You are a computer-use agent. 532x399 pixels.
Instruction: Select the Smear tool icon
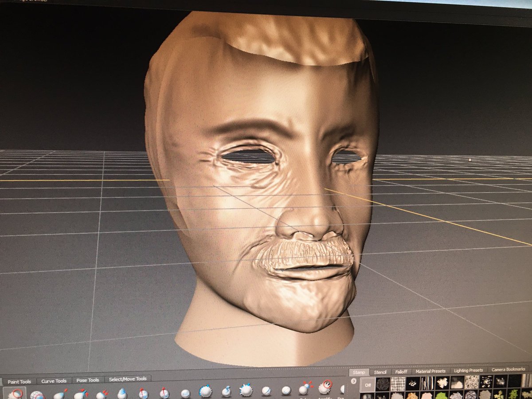point(286,390)
